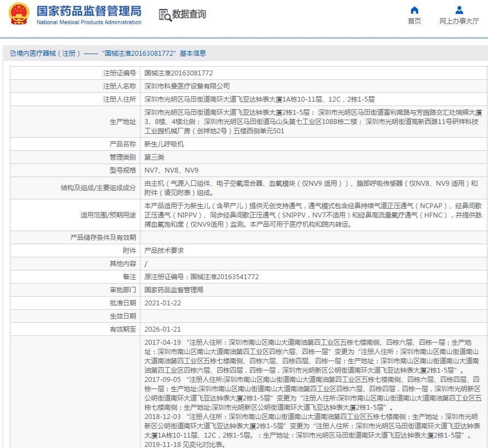
Task: Select the 审批部门 label
Action: [x=123, y=290]
